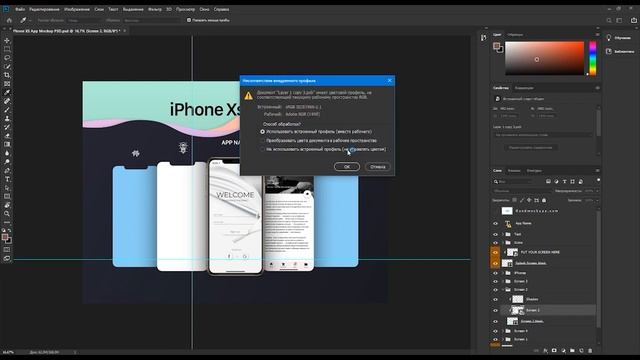Open the Библиотеки panel button
Image resolution: width=640 pixels, height=360 pixels.
click(620, 51)
